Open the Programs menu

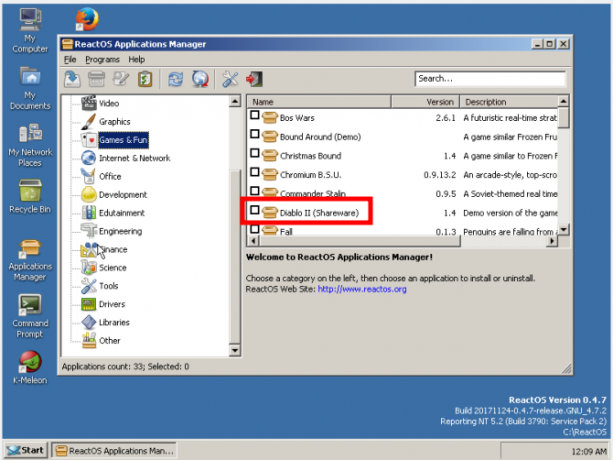(102, 59)
